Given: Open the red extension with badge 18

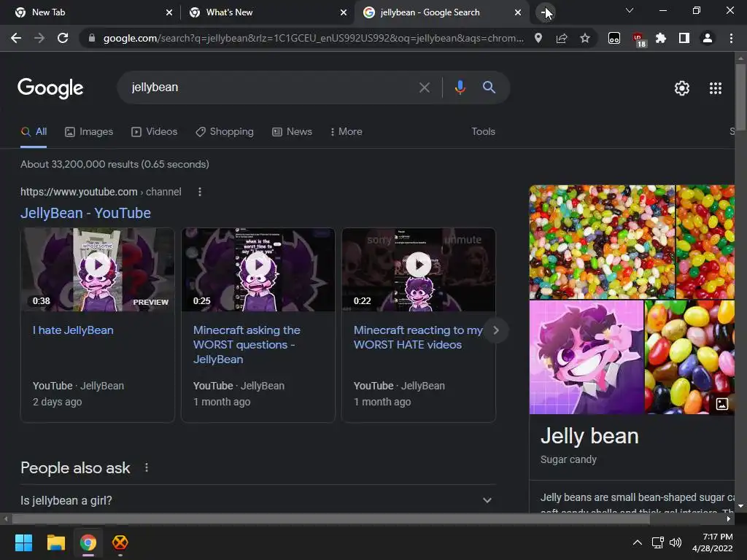Looking at the screenshot, I should 638,39.
